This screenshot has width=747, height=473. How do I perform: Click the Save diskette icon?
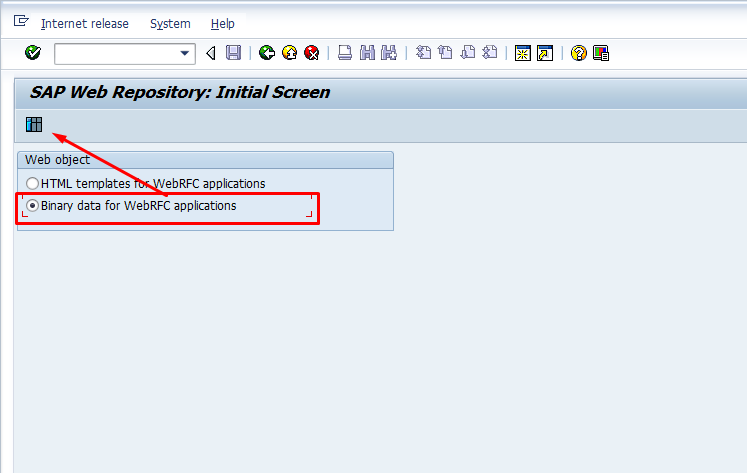pyautogui.click(x=233, y=52)
